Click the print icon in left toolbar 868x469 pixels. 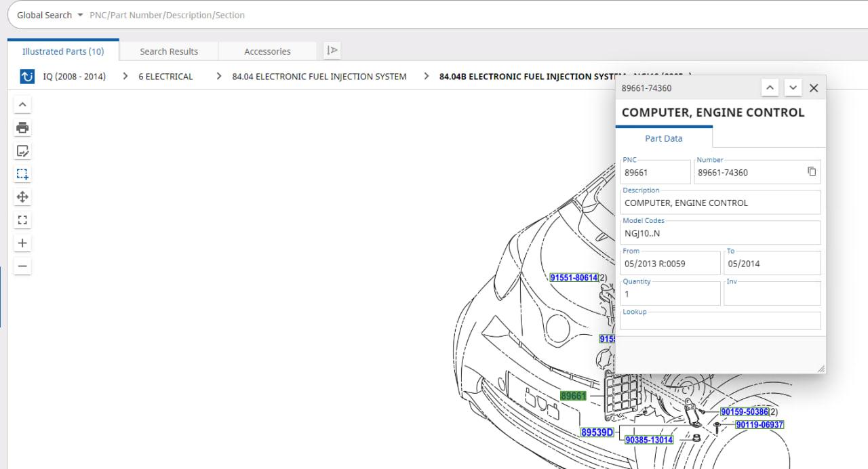tap(22, 127)
